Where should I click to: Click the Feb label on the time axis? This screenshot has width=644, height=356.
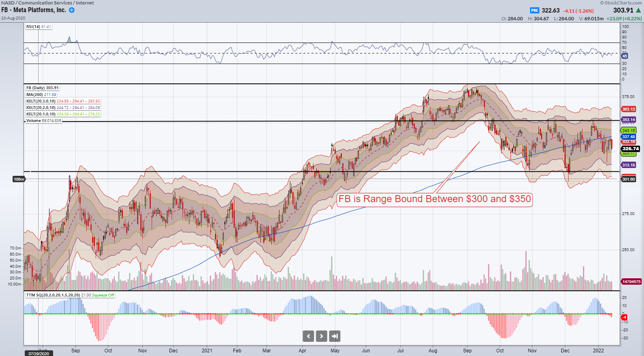(x=237, y=351)
